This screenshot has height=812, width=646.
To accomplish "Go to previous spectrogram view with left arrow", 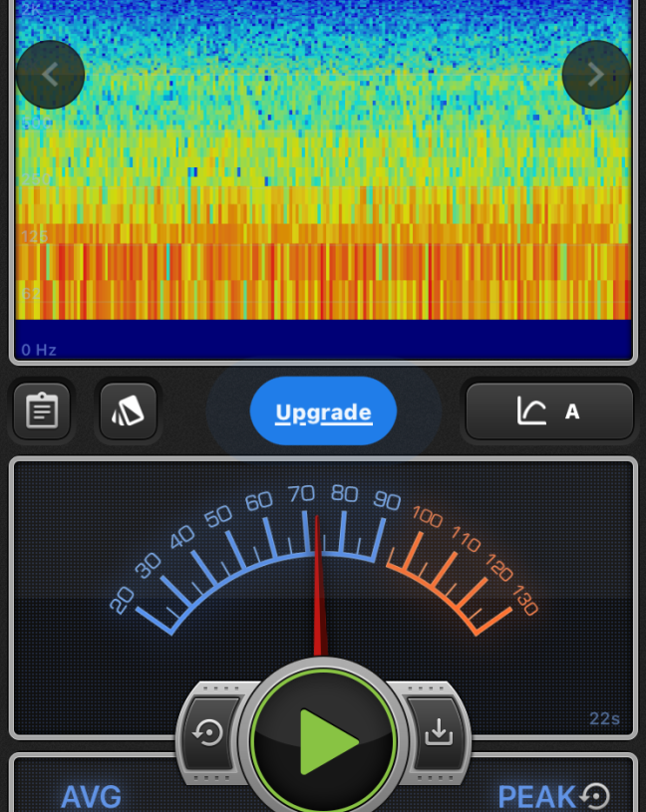I will pyautogui.click(x=50, y=75).
